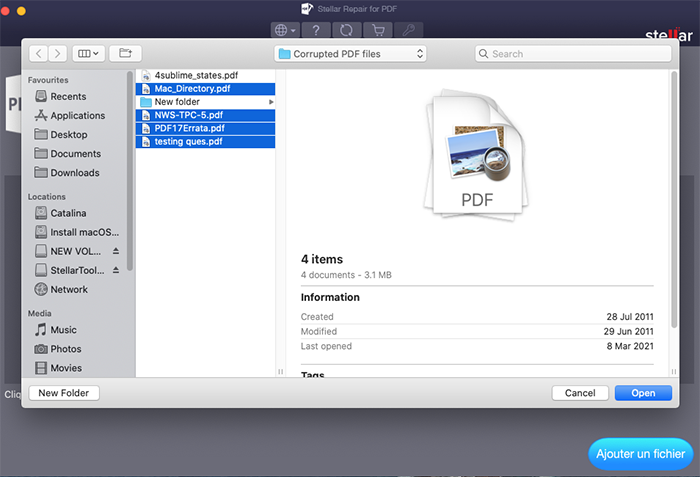700x477 pixels.
Task: Go back with the left arrow button
Action: (x=39, y=54)
